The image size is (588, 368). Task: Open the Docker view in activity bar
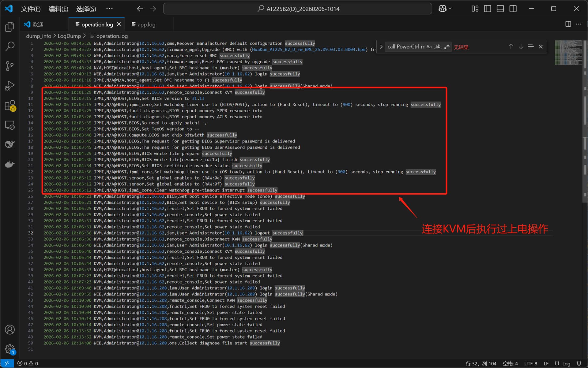pos(10,164)
